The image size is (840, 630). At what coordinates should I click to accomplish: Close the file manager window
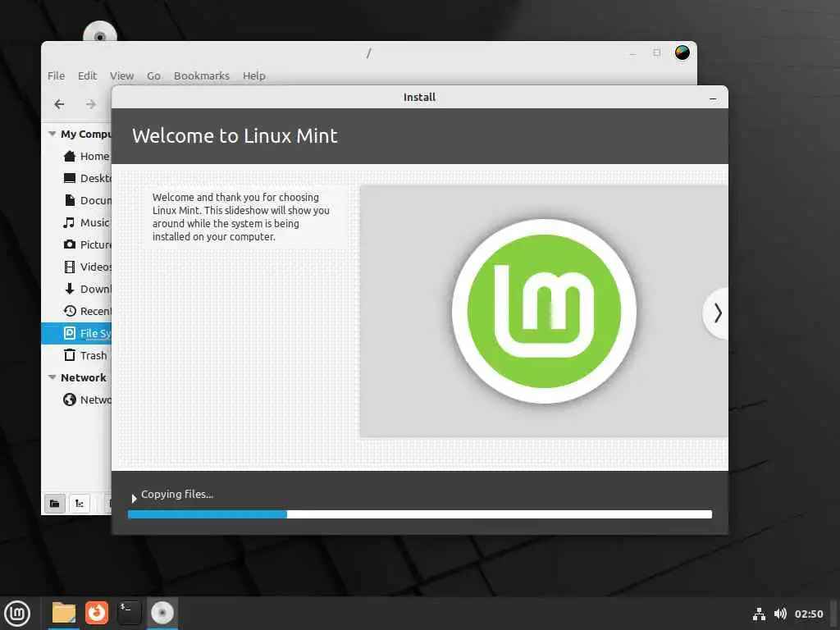[x=682, y=52]
